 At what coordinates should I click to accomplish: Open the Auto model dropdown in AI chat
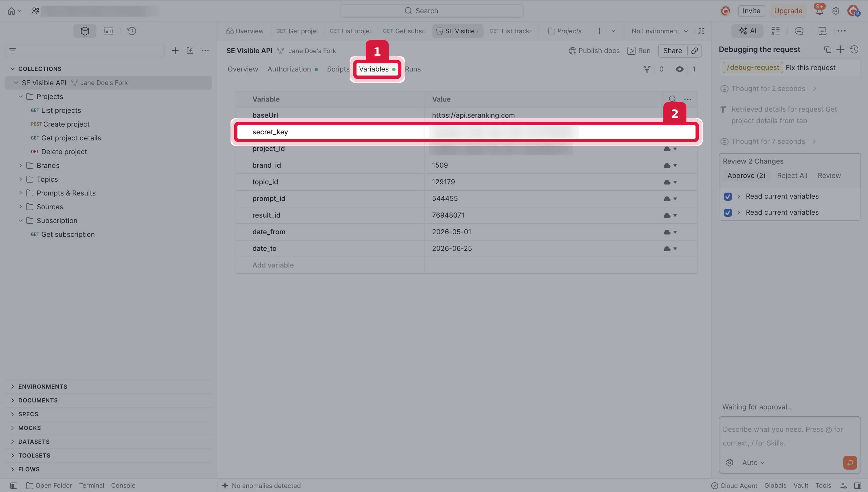tap(753, 463)
